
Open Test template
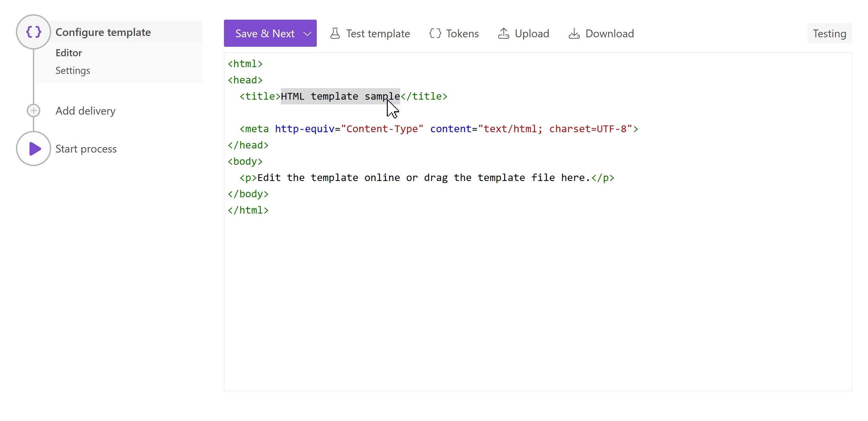click(x=370, y=34)
